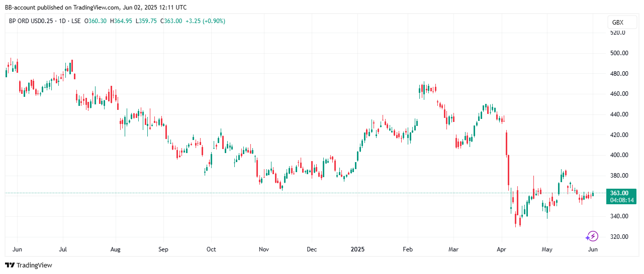Click the BP ORD USD0.25 symbol name

coord(30,21)
